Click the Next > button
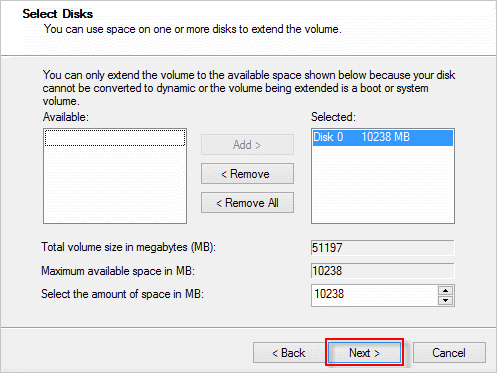 point(364,352)
